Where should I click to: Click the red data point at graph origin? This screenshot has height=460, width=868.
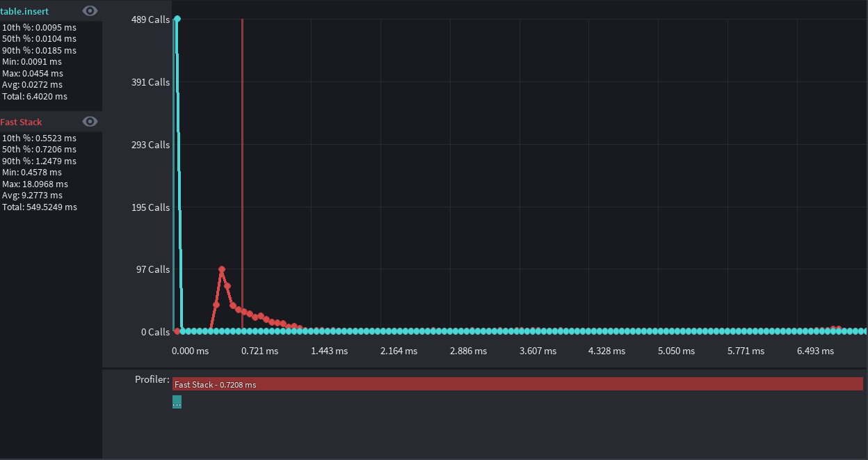point(177,331)
